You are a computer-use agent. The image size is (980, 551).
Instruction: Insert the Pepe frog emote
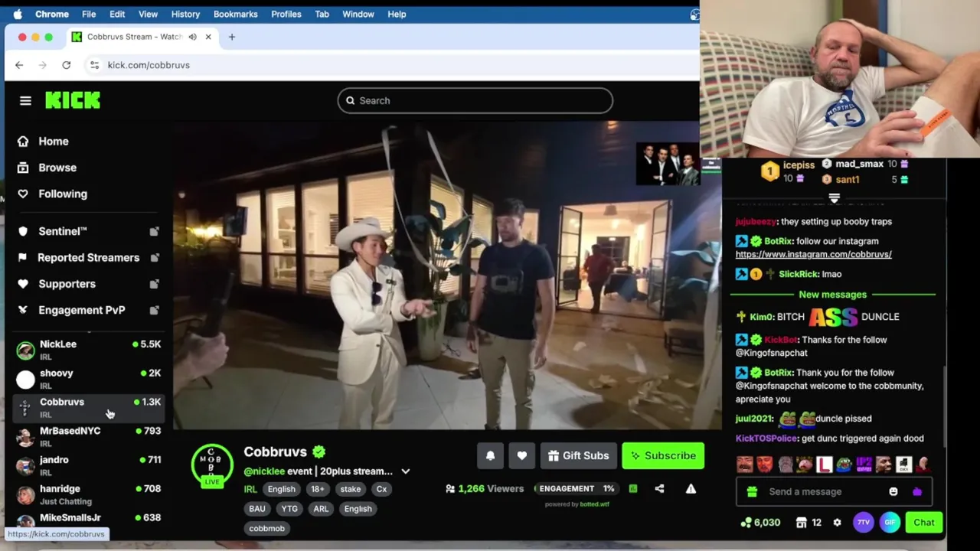click(x=844, y=465)
